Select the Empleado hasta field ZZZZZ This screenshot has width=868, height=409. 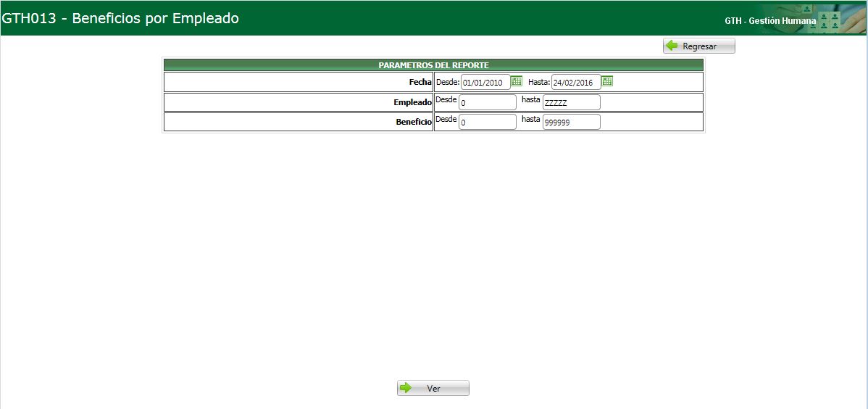(x=571, y=102)
